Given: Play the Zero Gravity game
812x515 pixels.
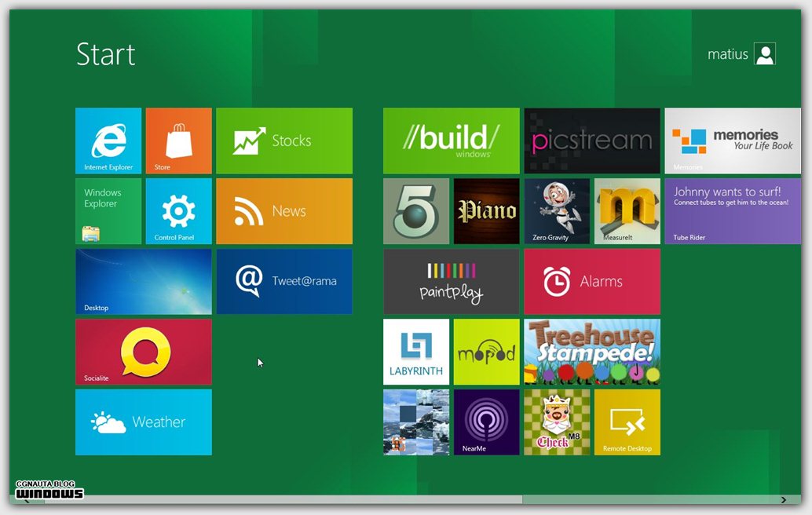Looking at the screenshot, I should [557, 210].
